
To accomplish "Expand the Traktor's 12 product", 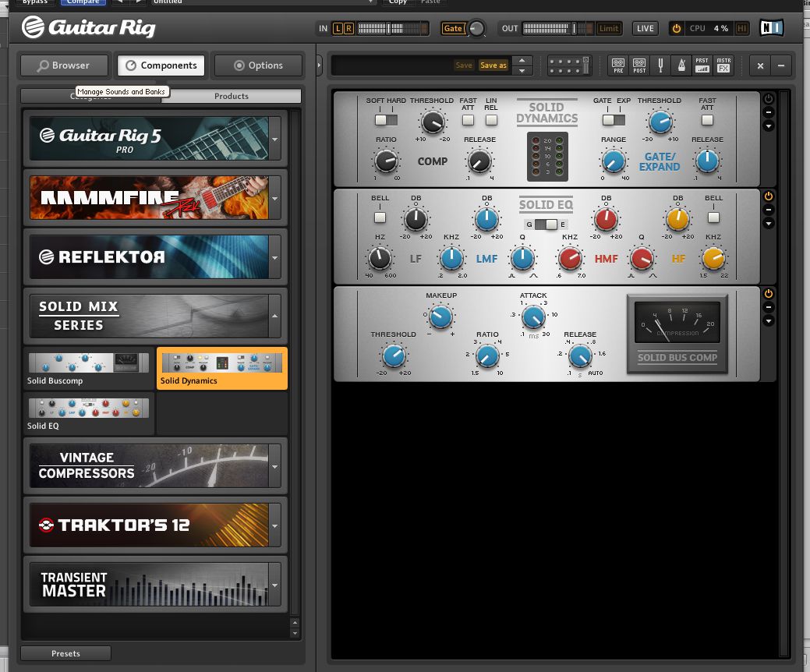I will [x=275, y=525].
